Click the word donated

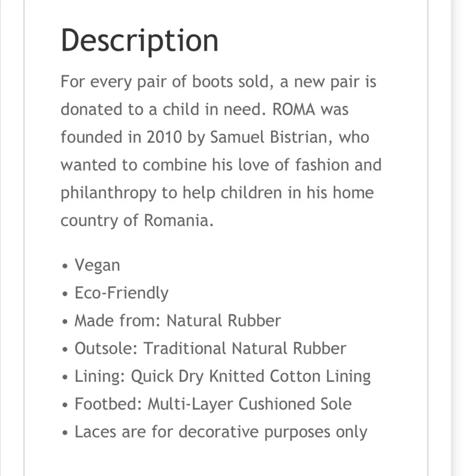pyautogui.click(x=91, y=109)
